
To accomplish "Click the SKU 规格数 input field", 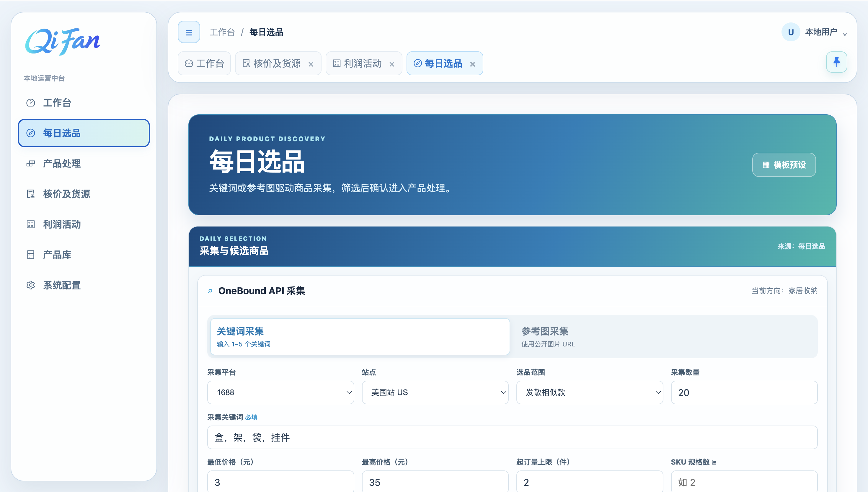I will click(744, 482).
